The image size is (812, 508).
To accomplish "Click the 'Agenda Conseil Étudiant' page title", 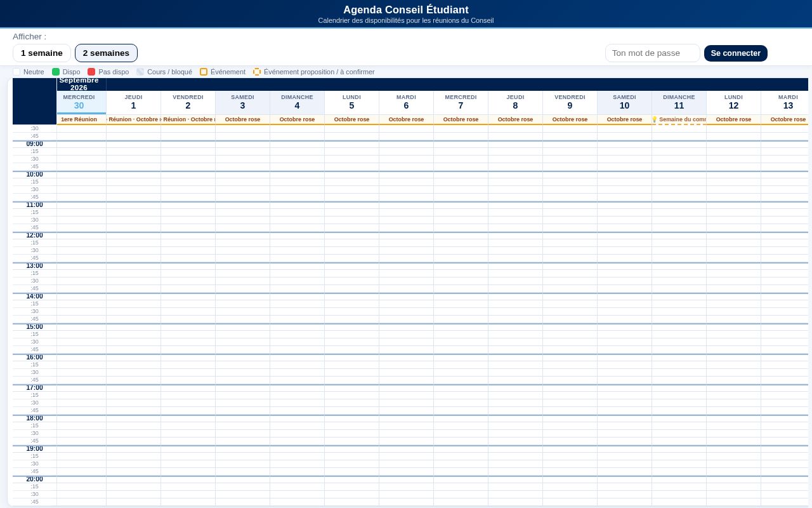I will [406, 10].
